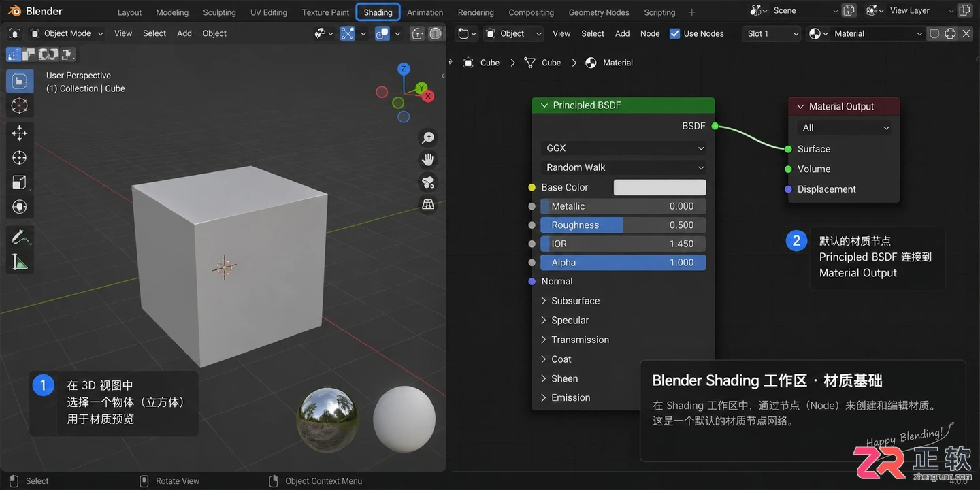Open the viewport Add menu
The image size is (980, 490).
[184, 33]
